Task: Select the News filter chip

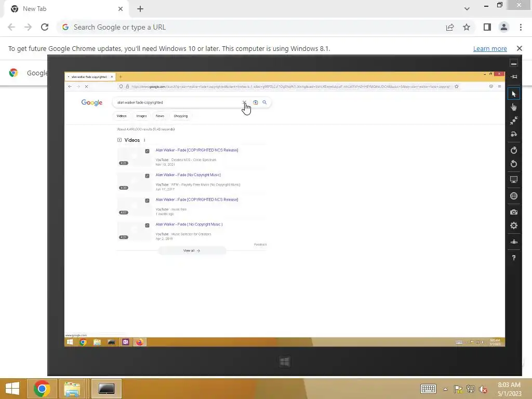Action: tap(160, 116)
